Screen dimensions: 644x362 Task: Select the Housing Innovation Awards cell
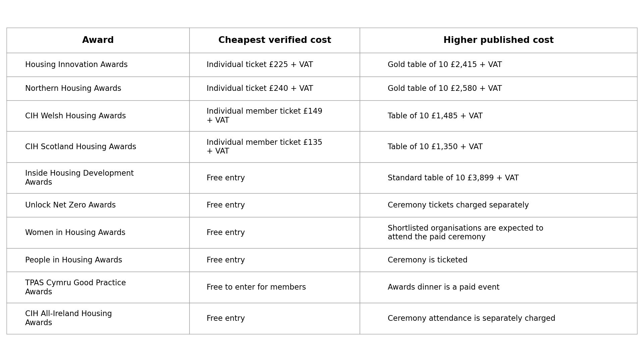pos(98,65)
